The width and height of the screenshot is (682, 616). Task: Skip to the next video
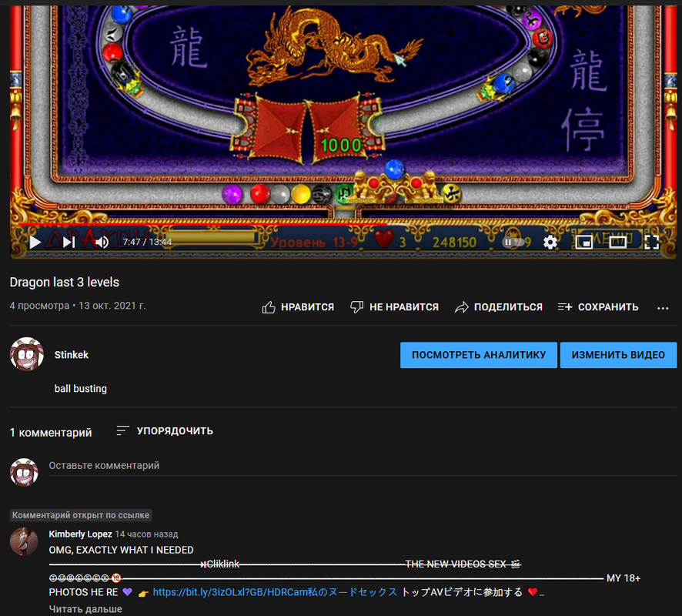point(69,242)
